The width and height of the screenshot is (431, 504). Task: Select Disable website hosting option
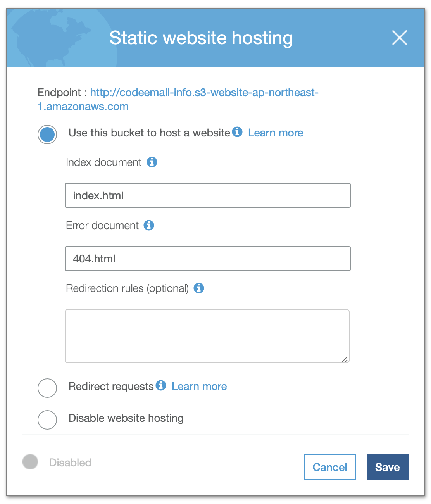pos(47,419)
